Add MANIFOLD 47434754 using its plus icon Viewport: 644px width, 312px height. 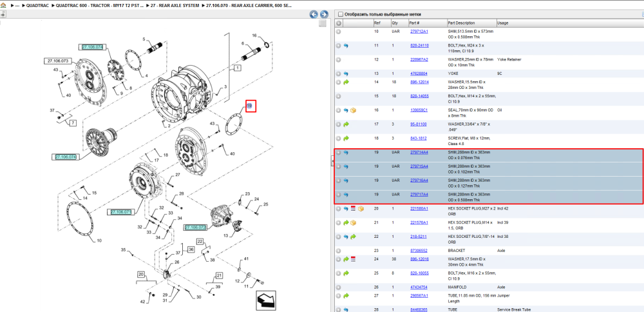tap(339, 287)
